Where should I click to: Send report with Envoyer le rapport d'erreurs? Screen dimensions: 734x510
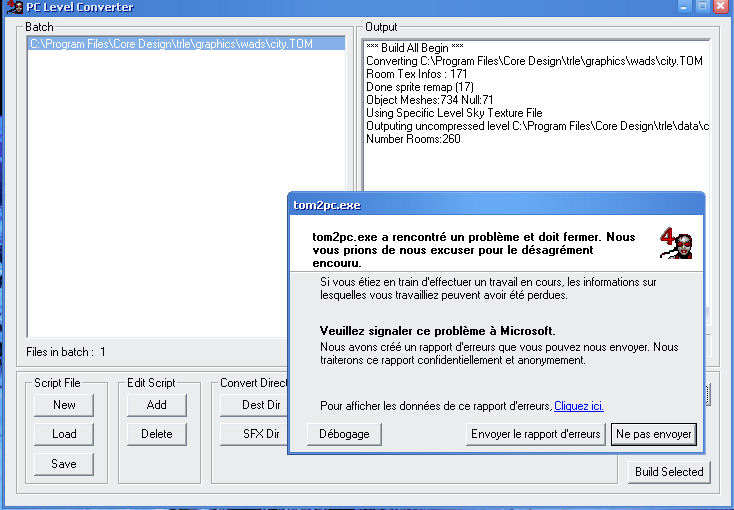pos(536,434)
